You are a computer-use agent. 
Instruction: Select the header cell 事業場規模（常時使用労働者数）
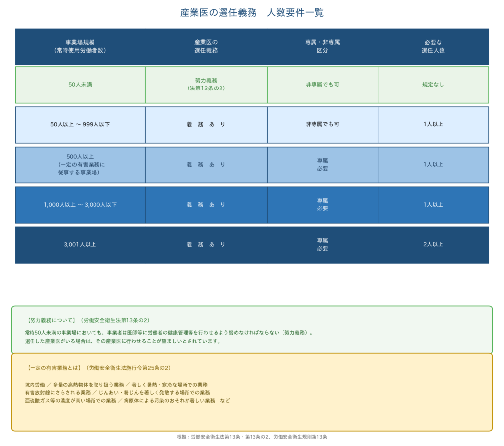point(80,46)
